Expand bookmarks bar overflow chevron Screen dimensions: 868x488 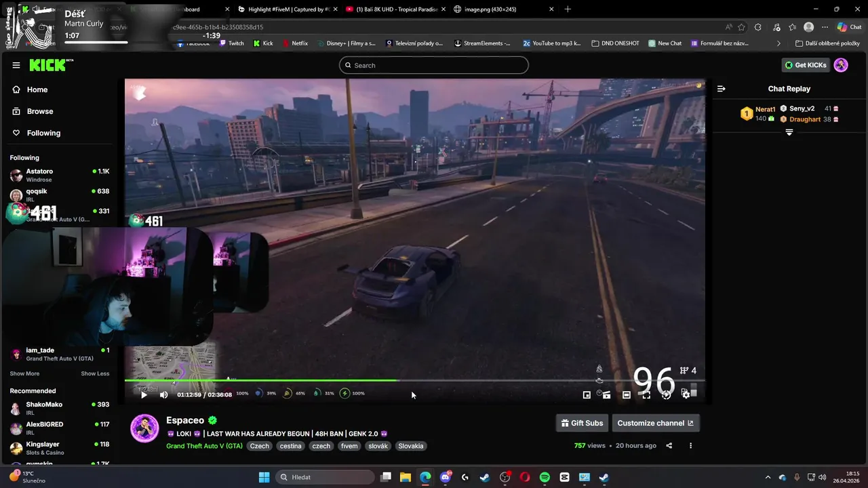pyautogui.click(x=778, y=43)
